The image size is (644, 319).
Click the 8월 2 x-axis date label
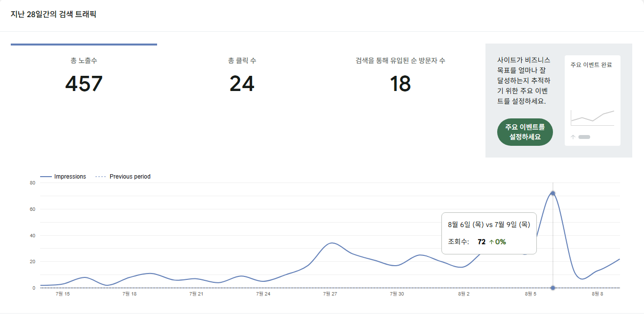[464, 294]
